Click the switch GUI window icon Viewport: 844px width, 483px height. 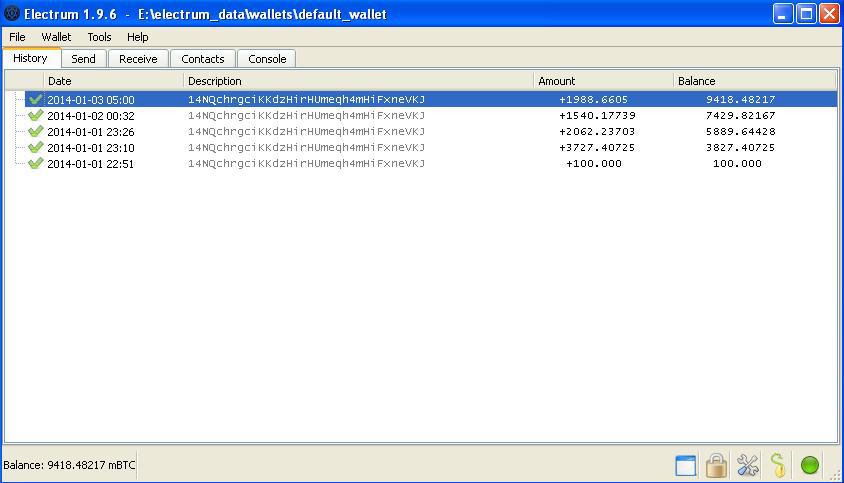(685, 465)
